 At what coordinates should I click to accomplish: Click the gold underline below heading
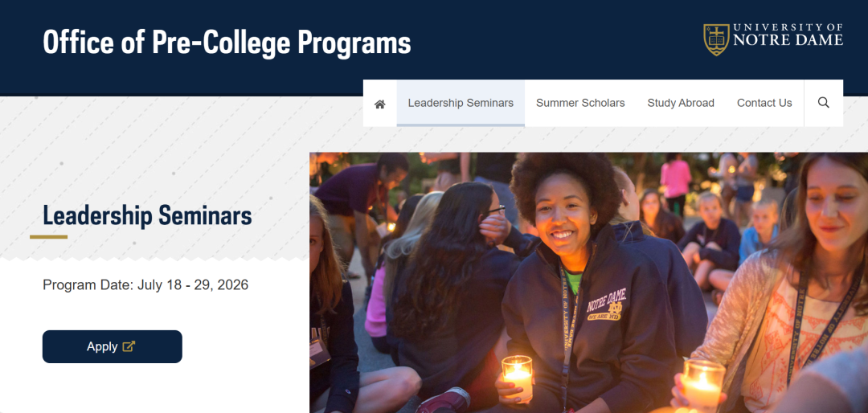pos(48,237)
